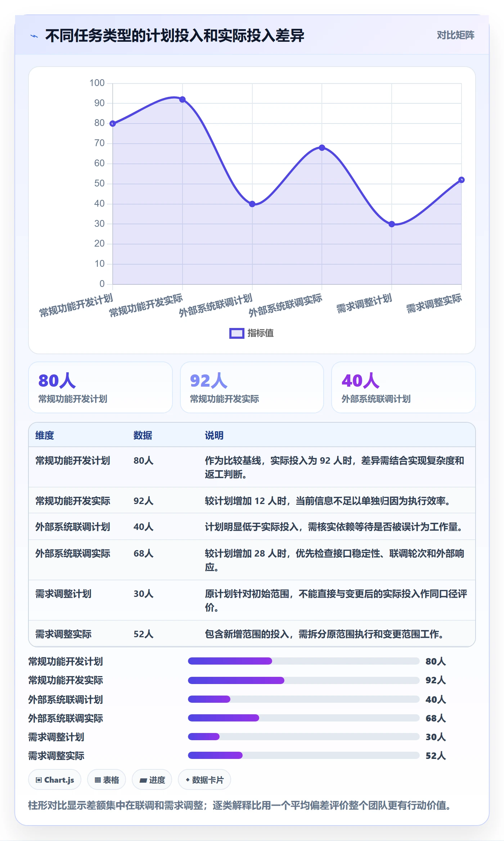Click the 80人 summary card
Image resolution: width=504 pixels, height=841 pixels.
100,387
